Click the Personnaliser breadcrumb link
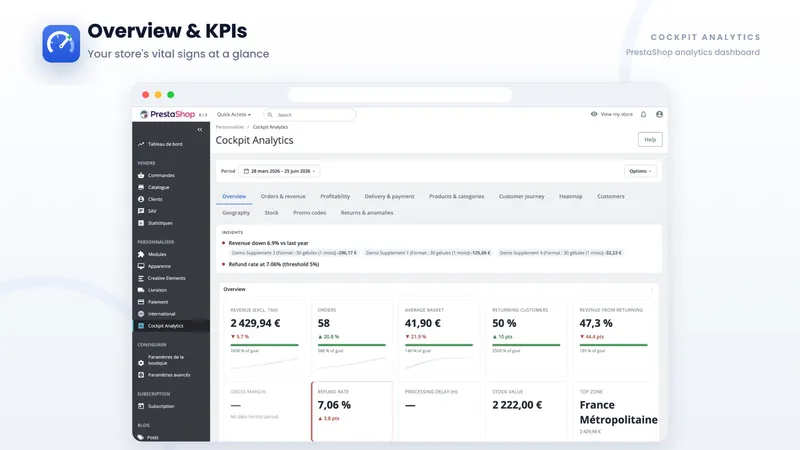 click(x=230, y=127)
